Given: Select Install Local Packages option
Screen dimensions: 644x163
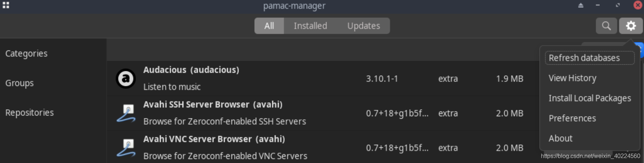Looking at the screenshot, I should click(590, 98).
